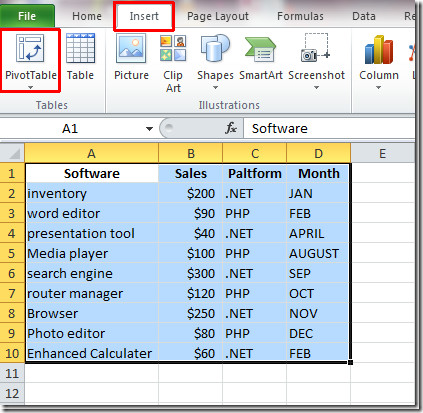423x413 pixels.
Task: Click the selection fill handle below FEB
Action: pyautogui.click(x=350, y=362)
